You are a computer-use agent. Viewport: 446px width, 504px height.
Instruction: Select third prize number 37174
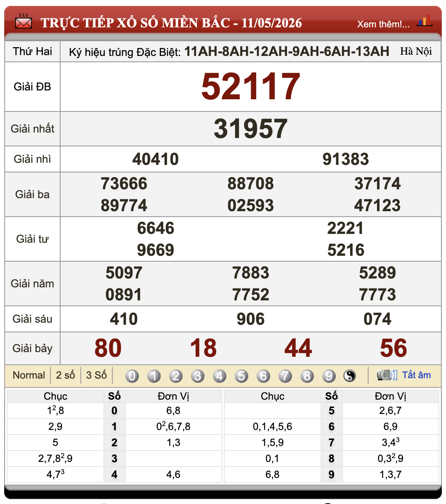pyautogui.click(x=377, y=183)
